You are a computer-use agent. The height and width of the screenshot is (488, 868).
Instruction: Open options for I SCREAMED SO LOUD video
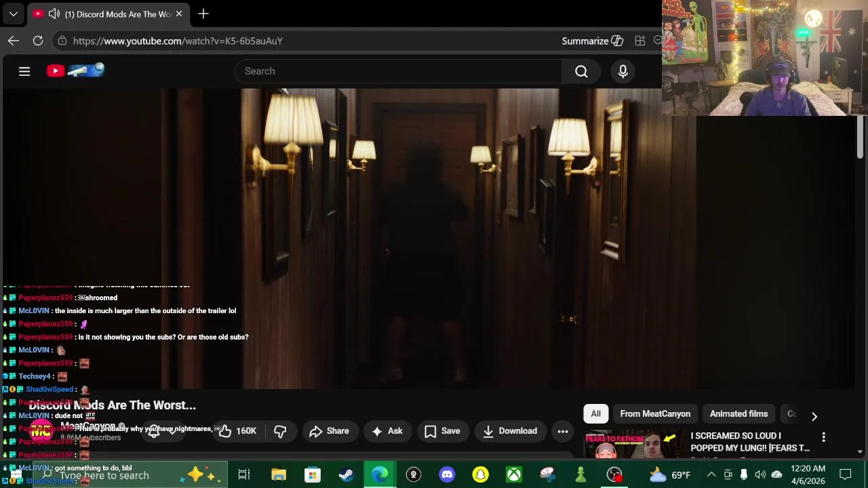[x=823, y=437]
